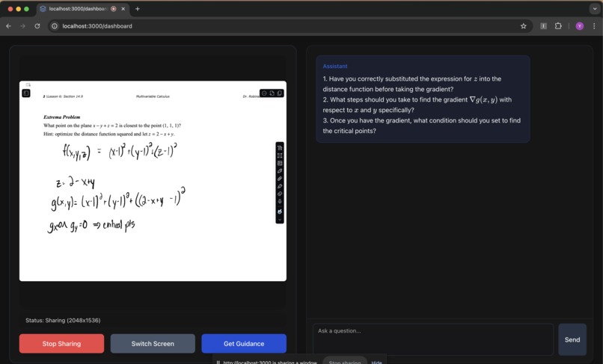Select the blue colored icon in drawing toolbar
Viewport: 603px width, 364px height.
click(280, 212)
